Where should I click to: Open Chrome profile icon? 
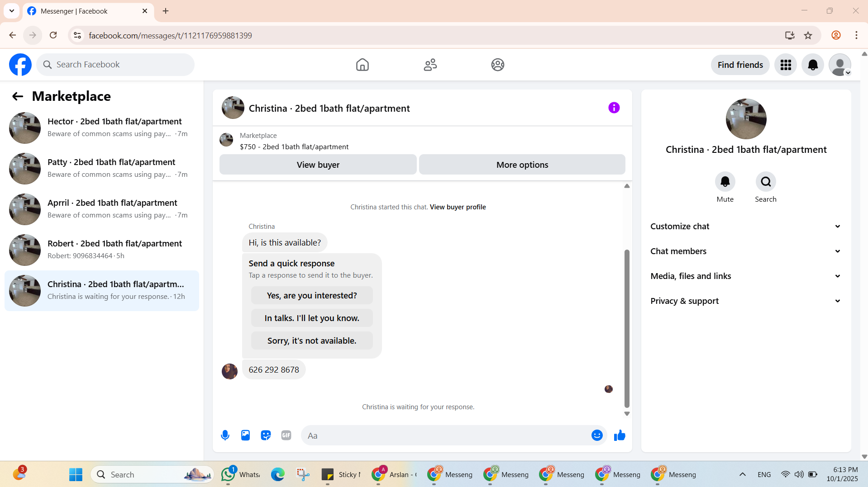[x=836, y=35]
